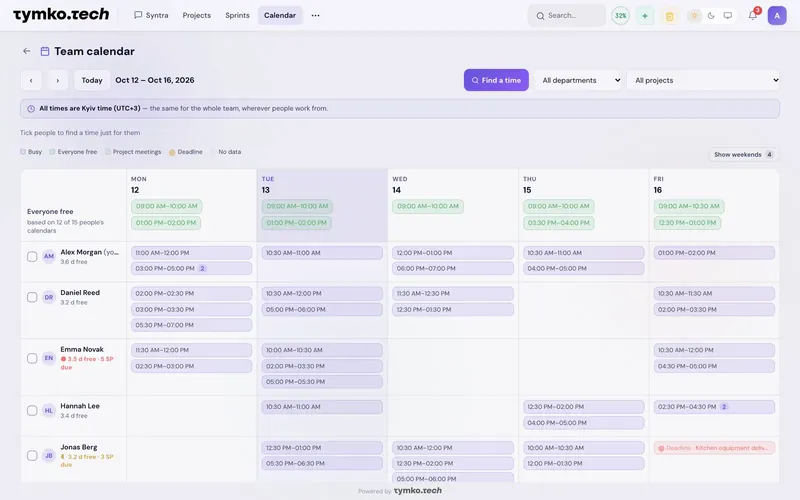Select the Calendar navigation tab
The height and width of the screenshot is (500, 800).
tap(280, 15)
